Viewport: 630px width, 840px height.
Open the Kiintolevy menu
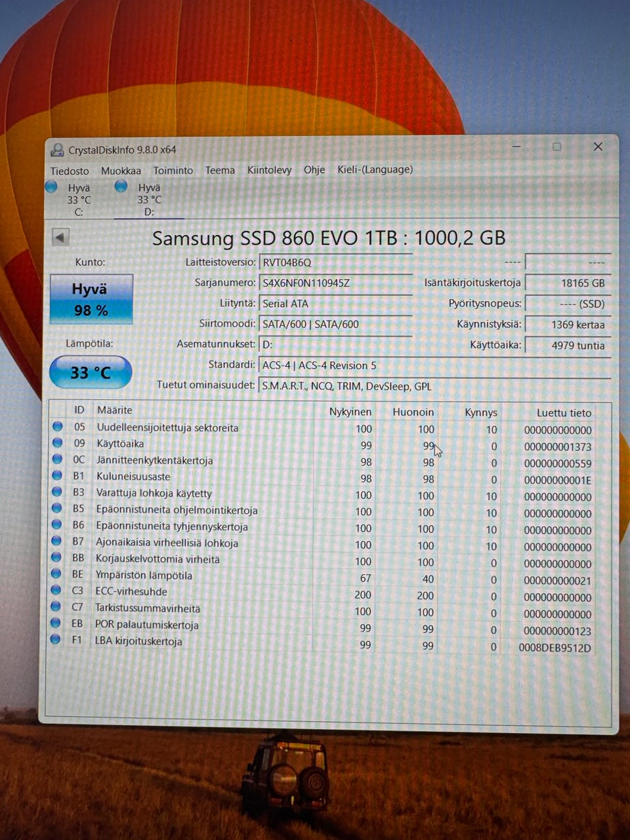coord(269,170)
